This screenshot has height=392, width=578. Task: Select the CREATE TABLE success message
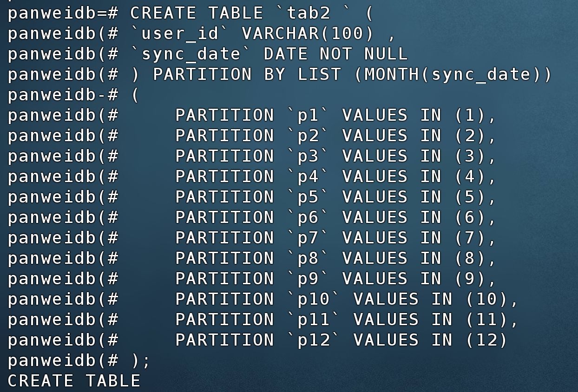pos(74,380)
